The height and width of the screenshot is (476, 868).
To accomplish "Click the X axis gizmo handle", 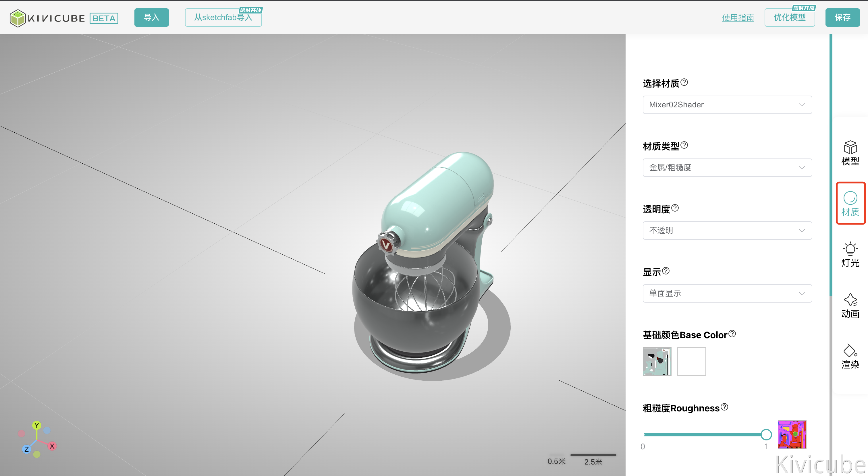I will pyautogui.click(x=52, y=446).
